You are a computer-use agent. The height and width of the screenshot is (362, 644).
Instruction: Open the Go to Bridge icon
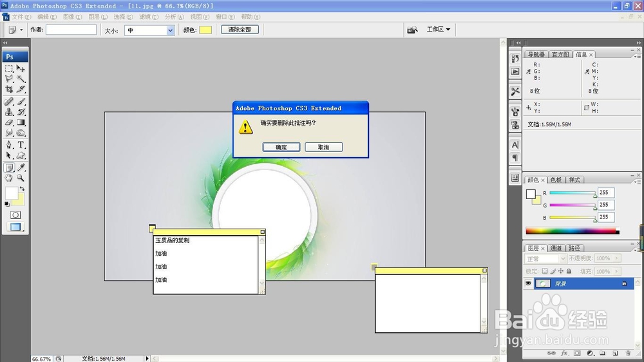tap(412, 30)
